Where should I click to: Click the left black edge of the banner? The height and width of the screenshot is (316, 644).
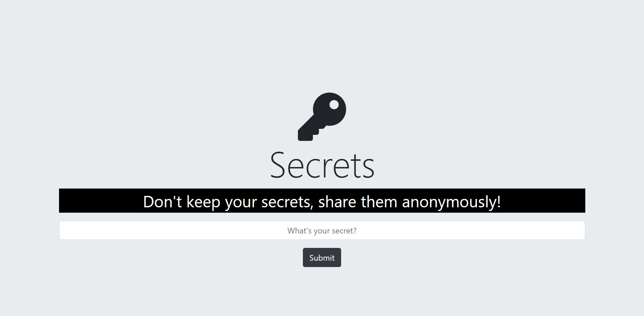[67, 201]
